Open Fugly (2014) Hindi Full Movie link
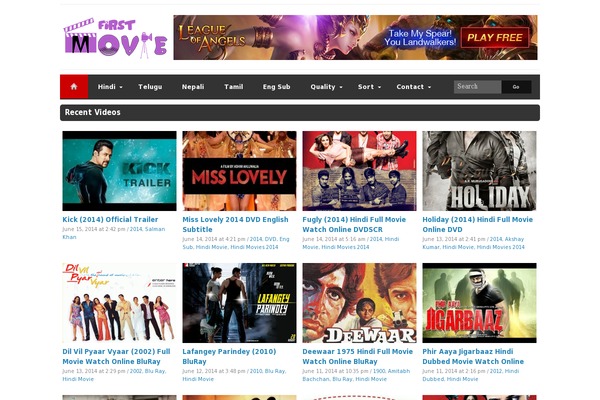Image resolution: width=600 pixels, height=400 pixels. tap(354, 224)
